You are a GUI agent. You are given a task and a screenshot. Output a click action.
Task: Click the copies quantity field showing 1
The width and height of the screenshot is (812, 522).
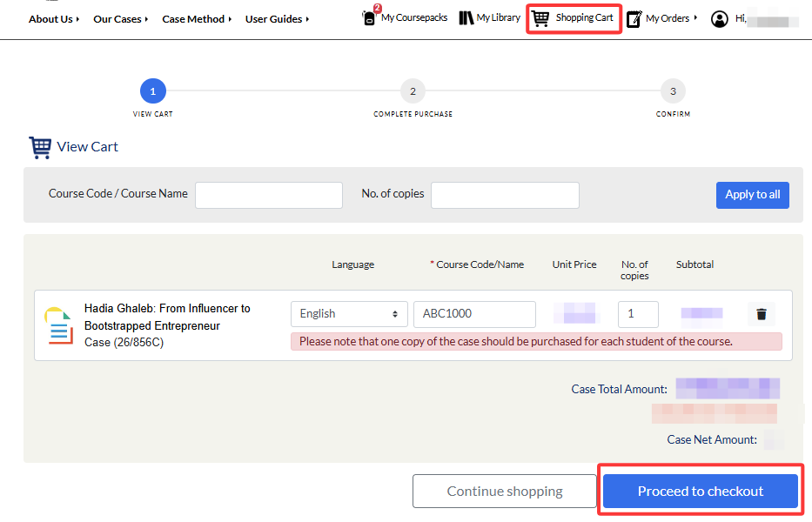(x=638, y=314)
